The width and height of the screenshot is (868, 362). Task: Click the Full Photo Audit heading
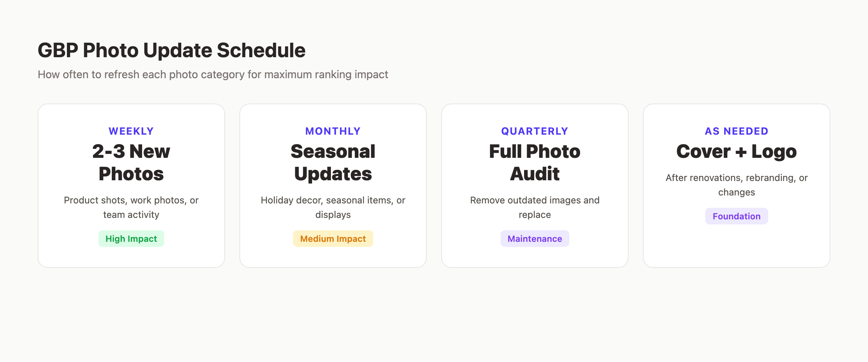[535, 162]
